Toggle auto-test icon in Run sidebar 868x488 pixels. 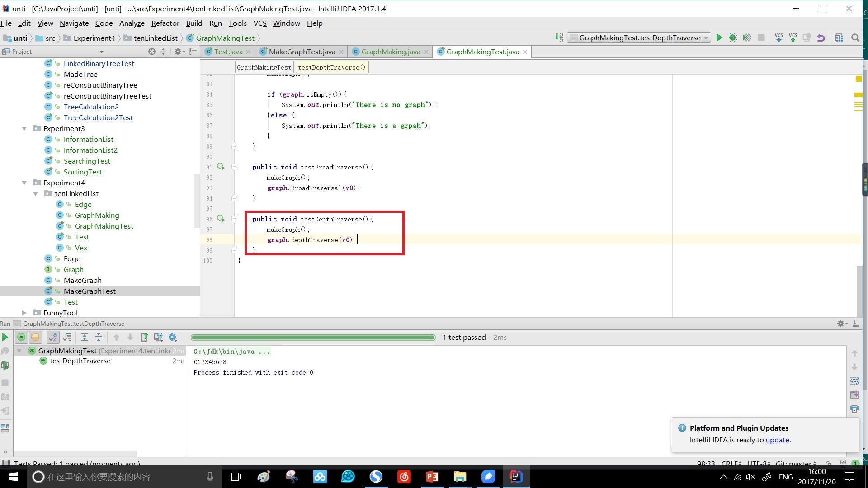[5, 365]
